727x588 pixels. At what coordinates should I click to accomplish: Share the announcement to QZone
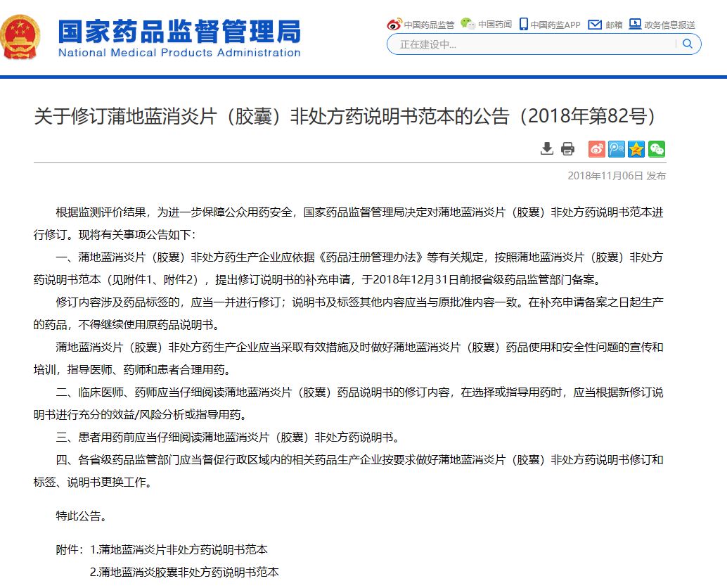pos(636,148)
